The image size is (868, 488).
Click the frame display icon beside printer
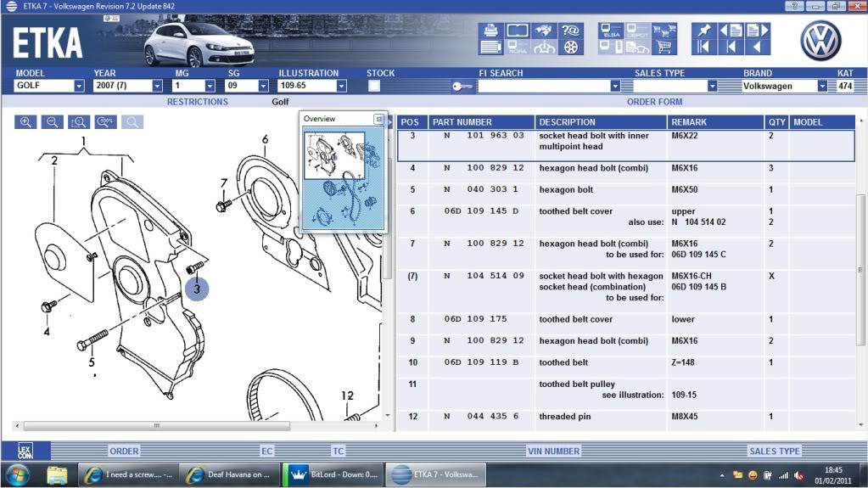tap(517, 31)
